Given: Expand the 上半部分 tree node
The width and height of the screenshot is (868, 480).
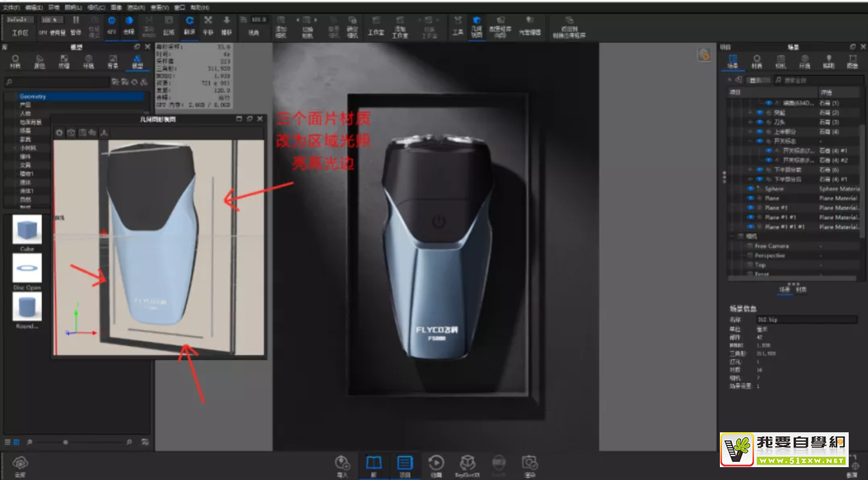Looking at the screenshot, I should [750, 131].
